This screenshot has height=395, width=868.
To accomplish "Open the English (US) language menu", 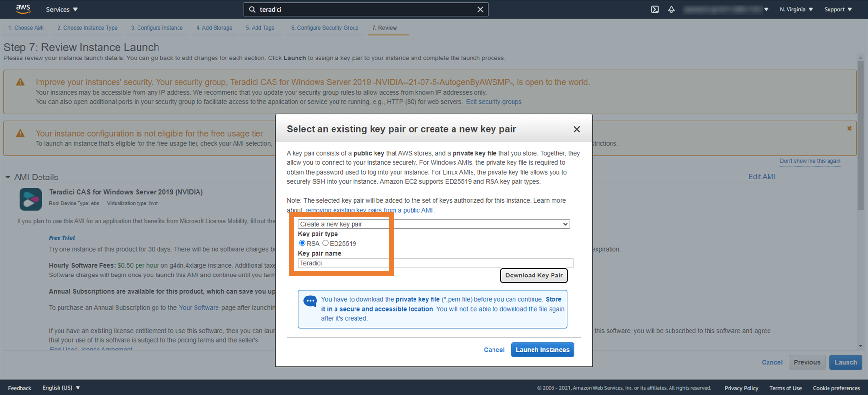I will 61,388.
